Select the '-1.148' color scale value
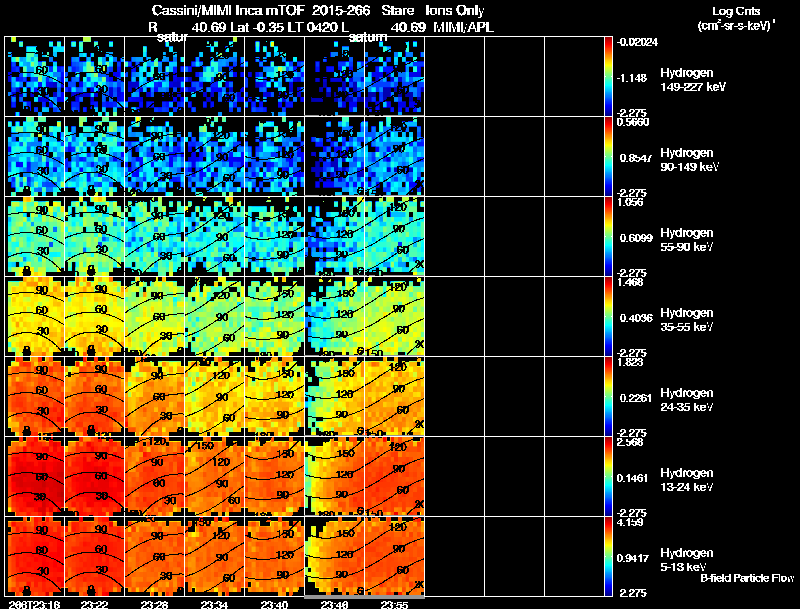 [631, 78]
